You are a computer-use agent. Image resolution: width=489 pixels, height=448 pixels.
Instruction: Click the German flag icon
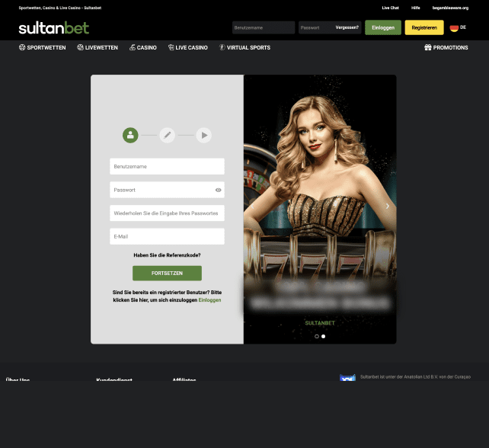point(454,27)
